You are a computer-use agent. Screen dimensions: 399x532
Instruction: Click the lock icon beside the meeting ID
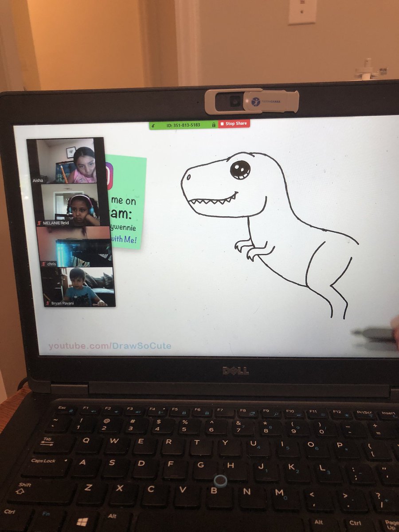point(214,125)
